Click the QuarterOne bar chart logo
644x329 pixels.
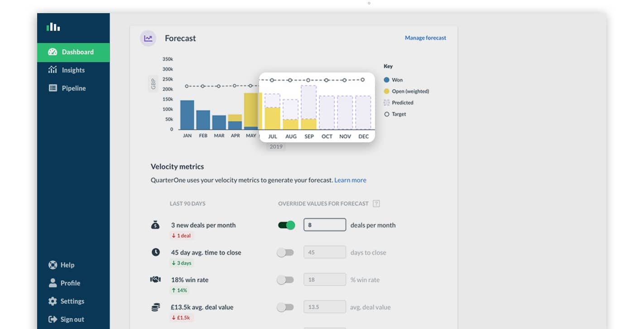click(53, 27)
